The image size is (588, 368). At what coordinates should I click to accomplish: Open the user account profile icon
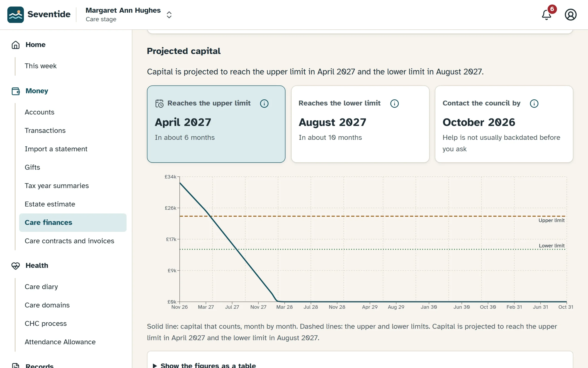coord(571,14)
